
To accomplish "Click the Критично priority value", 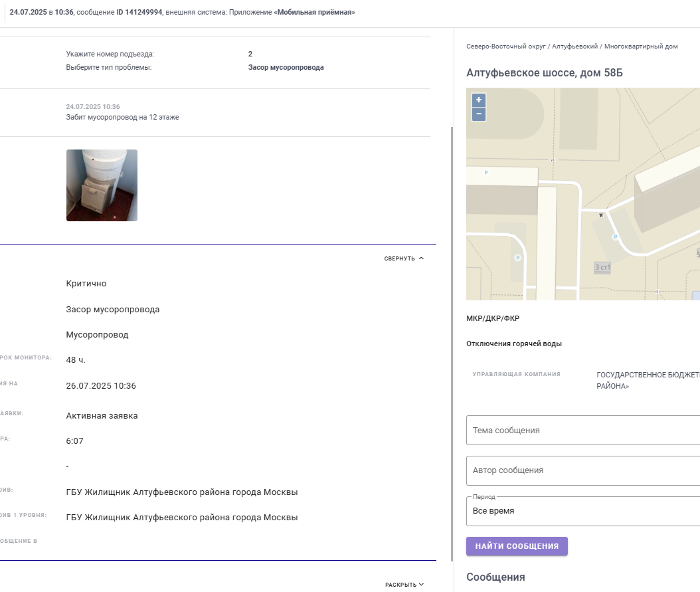I will [86, 284].
